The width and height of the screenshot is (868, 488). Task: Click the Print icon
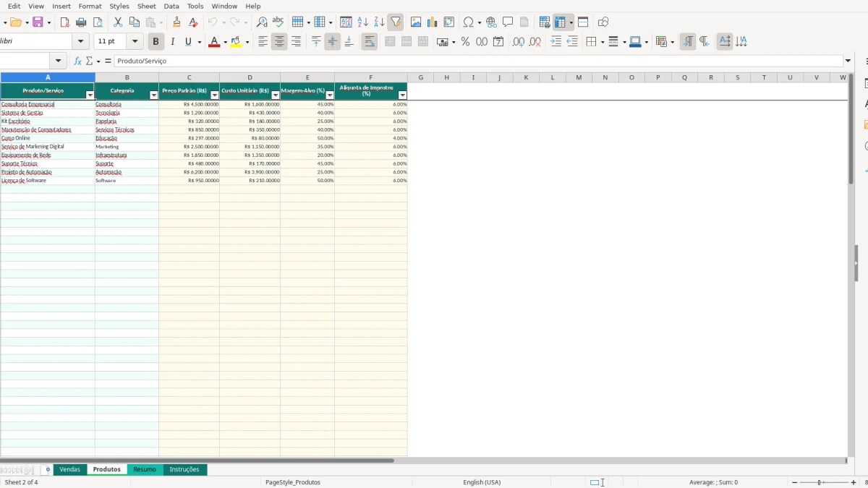click(x=82, y=22)
